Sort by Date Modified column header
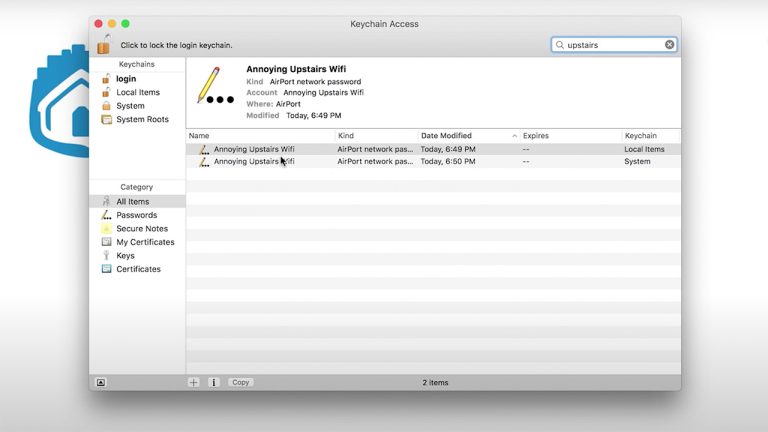 (446, 135)
